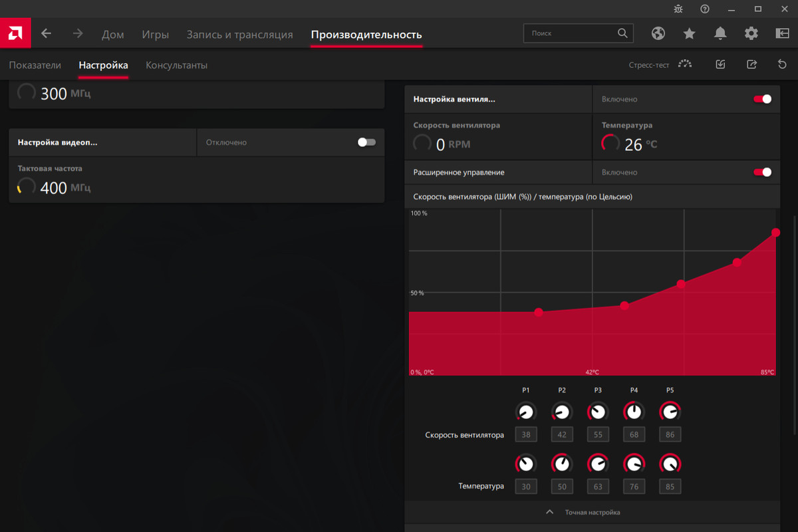Edit temperature field showing 63

coord(598,487)
